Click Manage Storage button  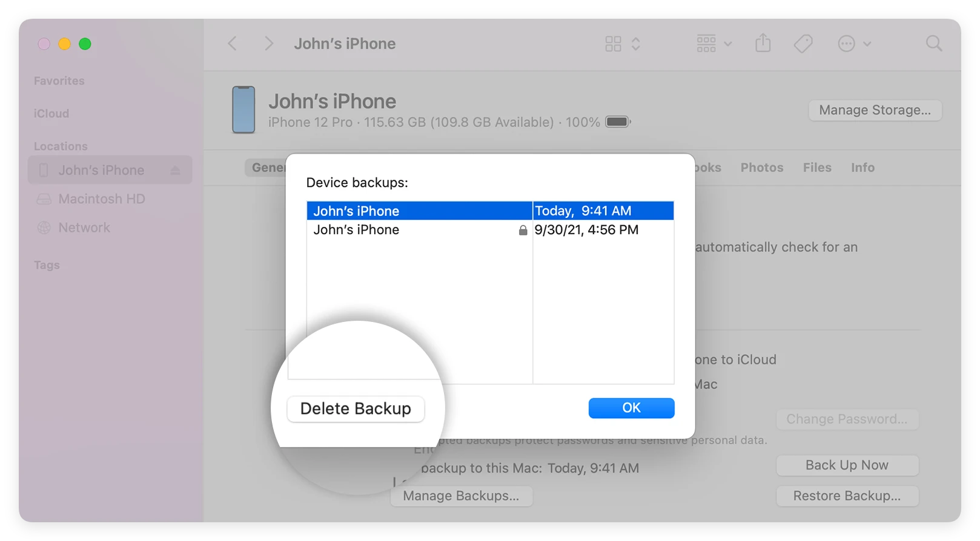coord(875,110)
